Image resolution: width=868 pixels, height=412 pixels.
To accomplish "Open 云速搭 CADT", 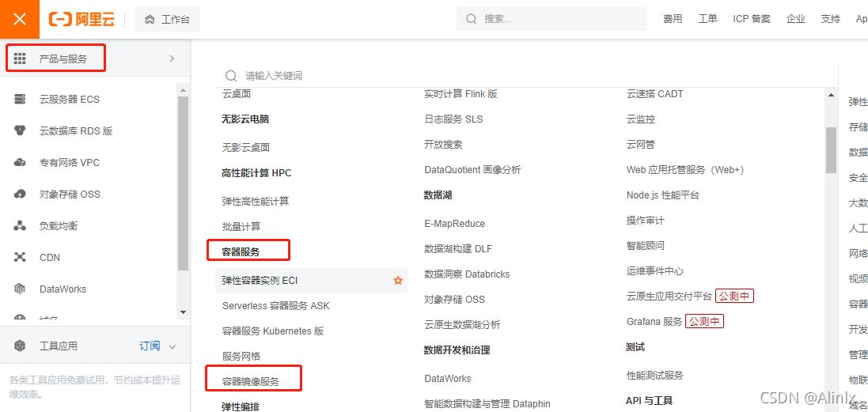I will [x=655, y=94].
